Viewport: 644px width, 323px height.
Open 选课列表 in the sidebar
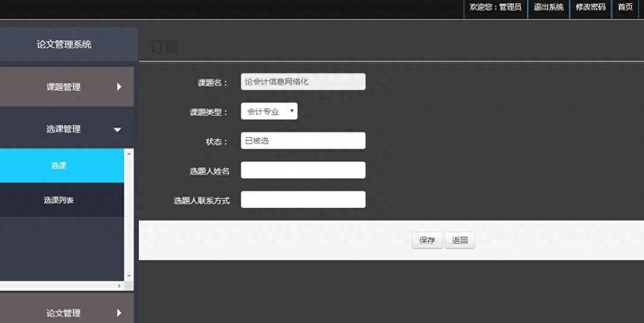click(59, 200)
